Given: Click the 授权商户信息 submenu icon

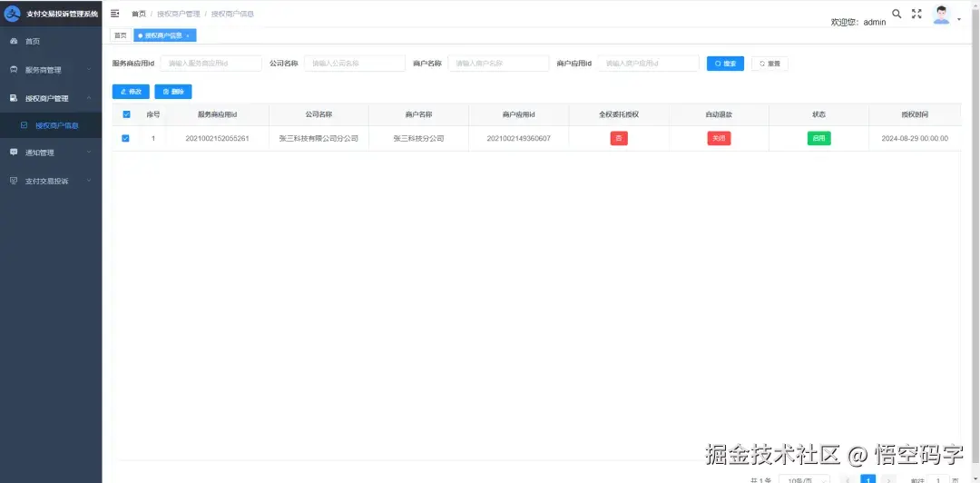Looking at the screenshot, I should (24, 125).
